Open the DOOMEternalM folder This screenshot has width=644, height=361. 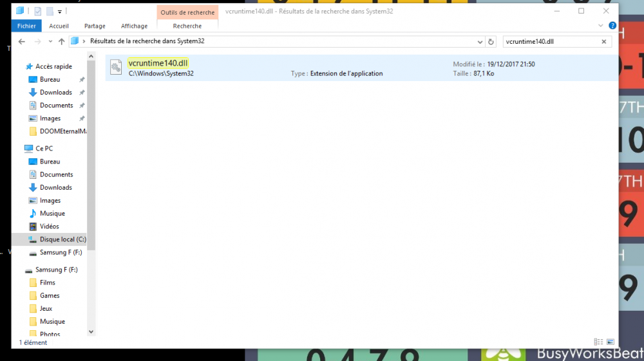[x=63, y=131]
